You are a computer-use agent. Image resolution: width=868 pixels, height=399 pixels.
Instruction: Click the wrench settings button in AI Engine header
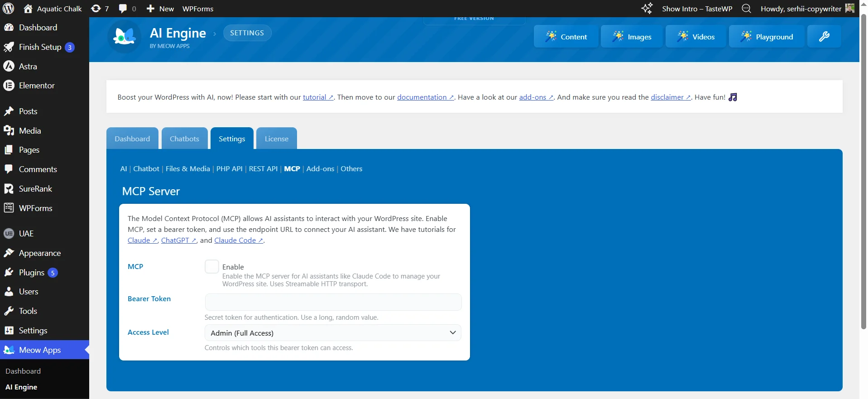coord(824,37)
